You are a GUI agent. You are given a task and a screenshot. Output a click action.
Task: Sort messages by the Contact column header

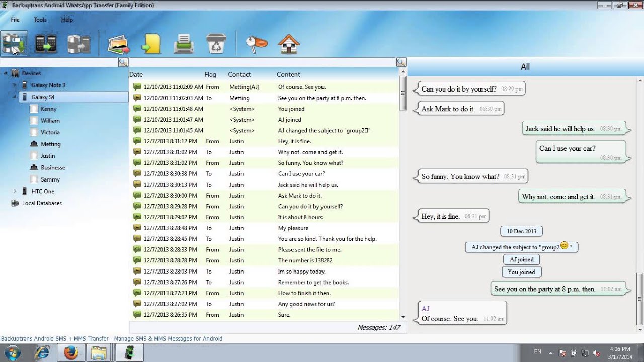[x=239, y=74]
